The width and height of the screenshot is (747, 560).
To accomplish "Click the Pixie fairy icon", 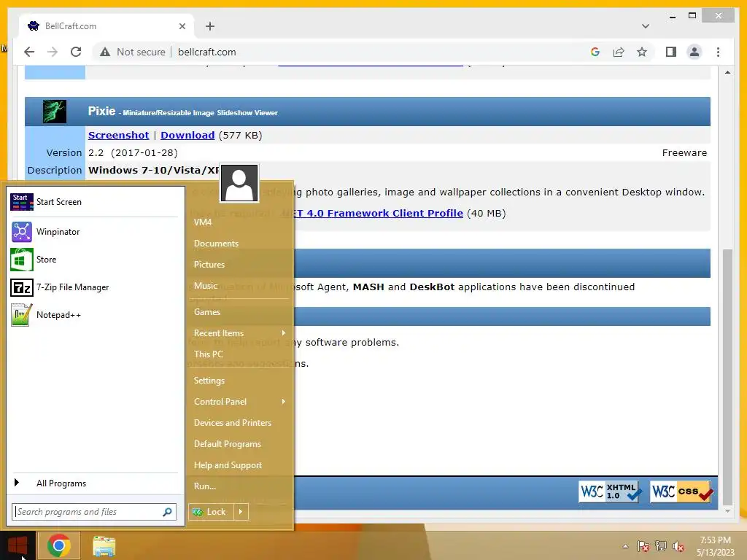I will [x=55, y=112].
